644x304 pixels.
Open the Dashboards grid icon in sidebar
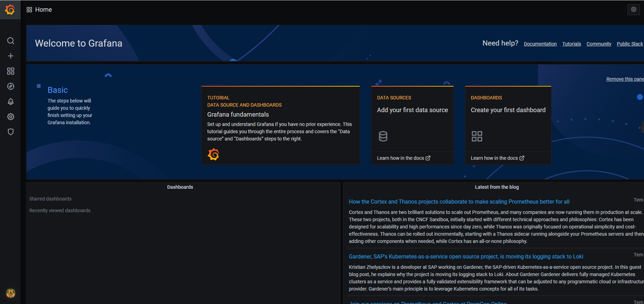click(11, 71)
